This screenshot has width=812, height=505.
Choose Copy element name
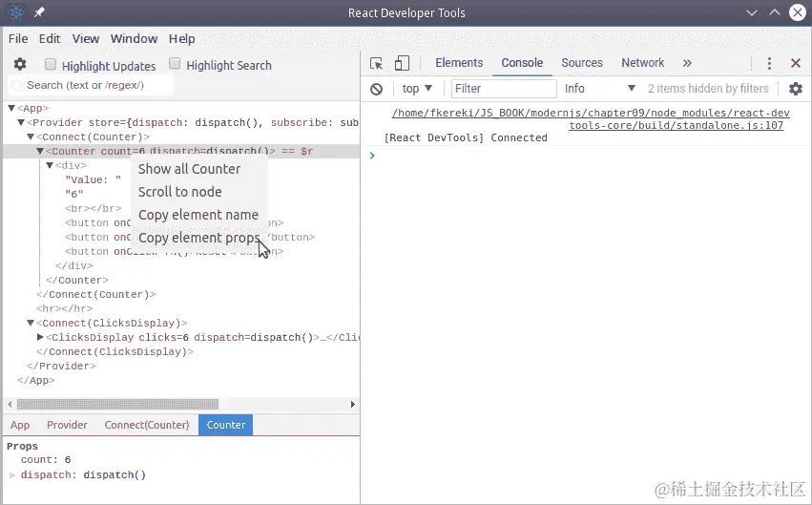tap(199, 215)
